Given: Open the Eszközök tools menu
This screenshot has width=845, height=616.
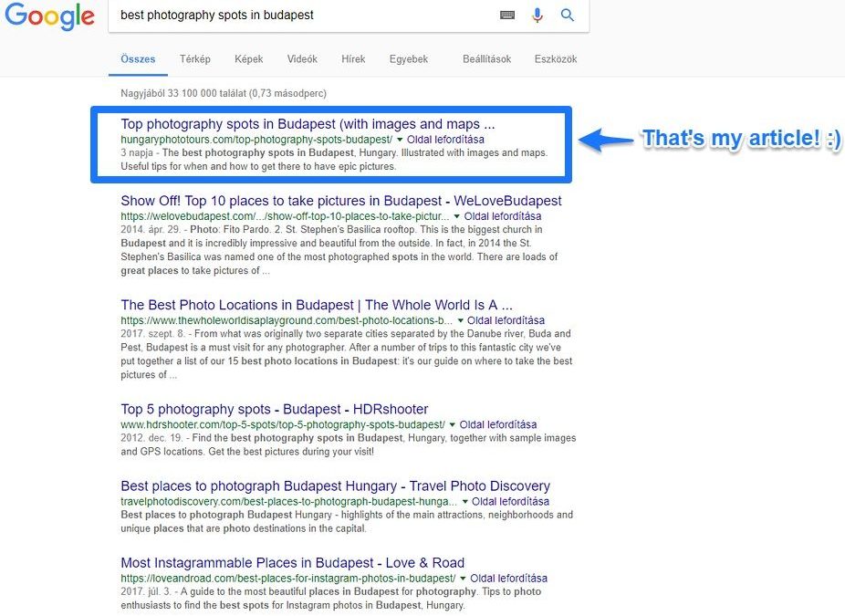Looking at the screenshot, I should (x=556, y=59).
